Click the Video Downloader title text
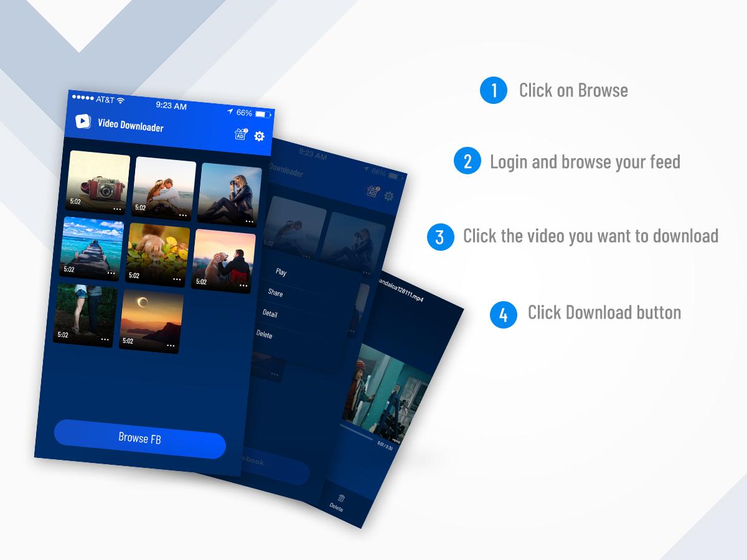This screenshot has width=747, height=560. [131, 125]
